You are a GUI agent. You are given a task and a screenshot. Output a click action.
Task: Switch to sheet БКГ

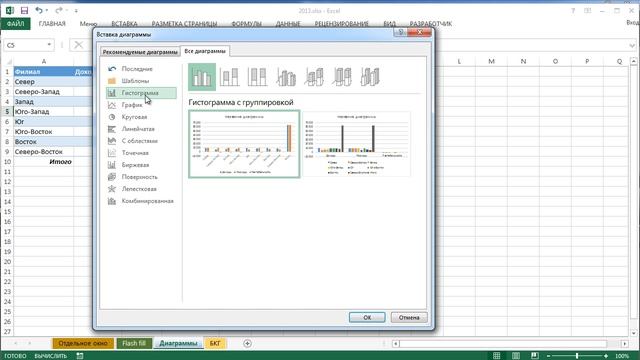pyautogui.click(x=215, y=344)
